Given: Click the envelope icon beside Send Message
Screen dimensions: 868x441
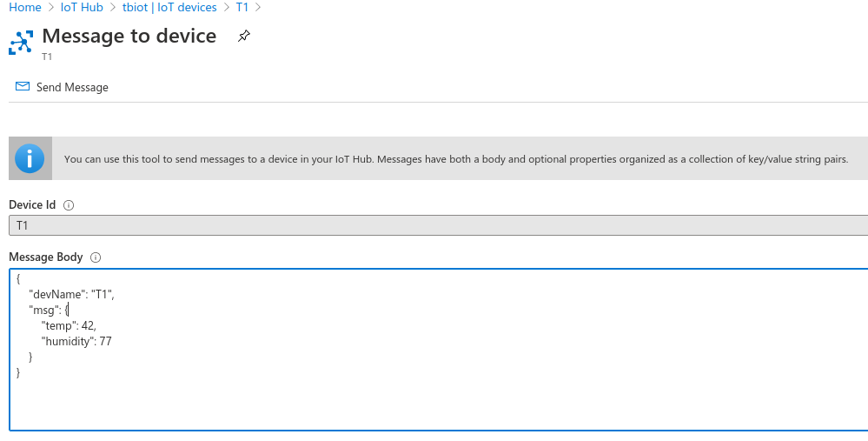Looking at the screenshot, I should tap(22, 86).
